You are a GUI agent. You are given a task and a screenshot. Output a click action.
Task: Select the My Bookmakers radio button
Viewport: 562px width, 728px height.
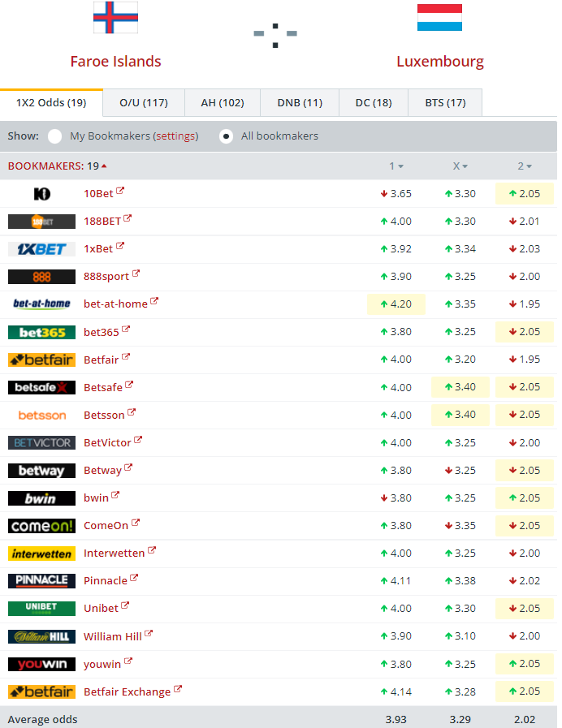point(55,136)
